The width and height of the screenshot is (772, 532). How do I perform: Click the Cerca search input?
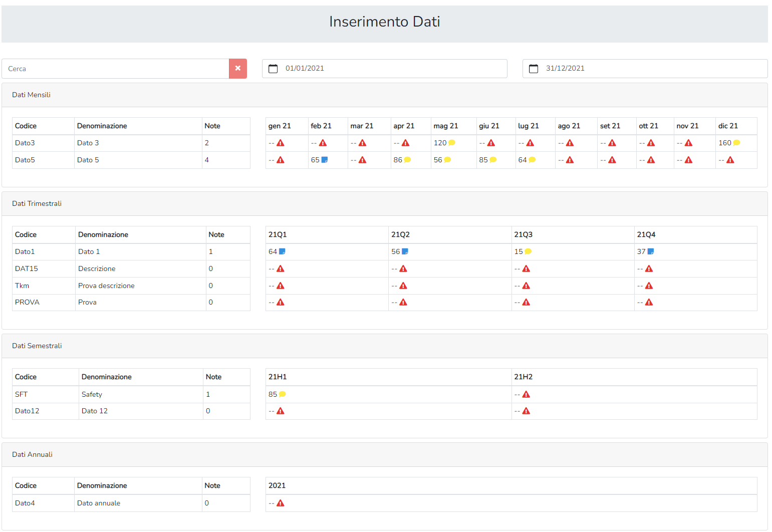point(115,69)
